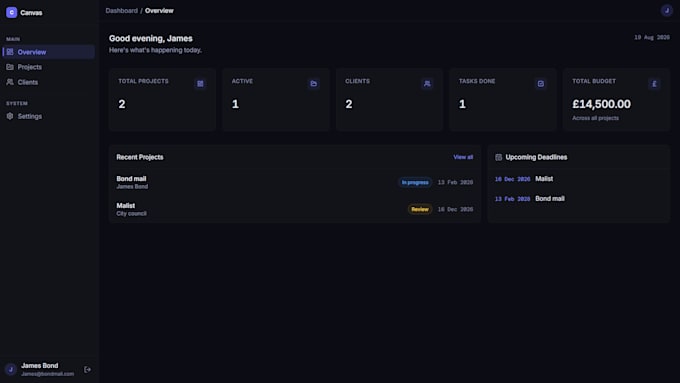Open the user avatar at top right

tap(667, 10)
